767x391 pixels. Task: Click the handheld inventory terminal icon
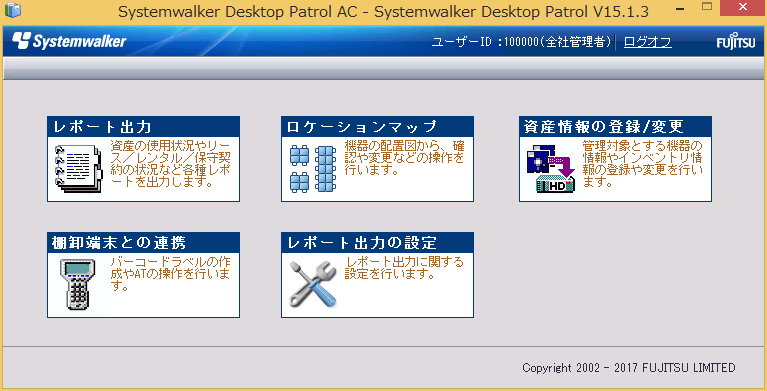pyautogui.click(x=78, y=284)
